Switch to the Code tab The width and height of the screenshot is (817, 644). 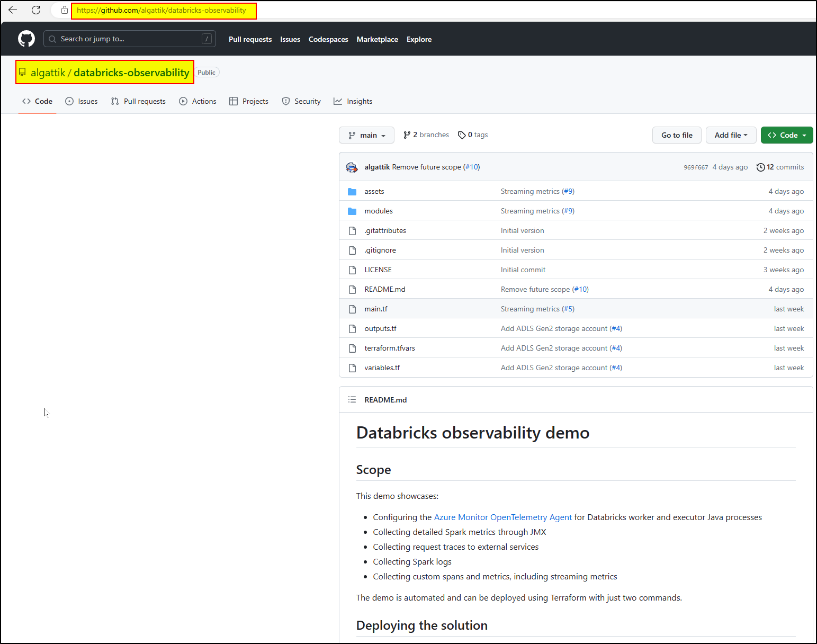[x=37, y=101]
